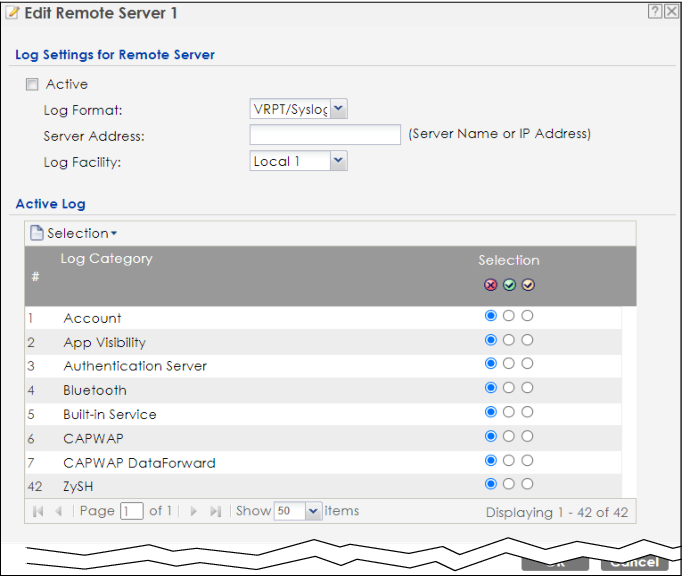This screenshot has width=684, height=576.
Task: Click the enable normal and debug logs header icon
Action: coord(528,284)
